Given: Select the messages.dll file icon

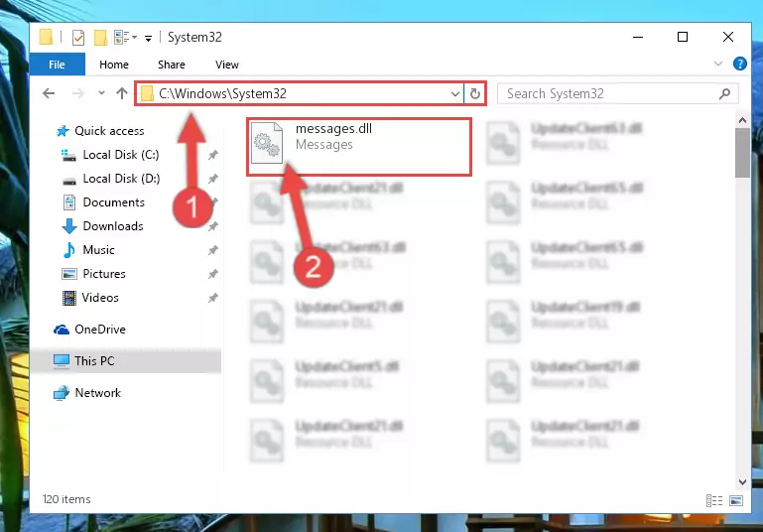Looking at the screenshot, I should tap(267, 143).
